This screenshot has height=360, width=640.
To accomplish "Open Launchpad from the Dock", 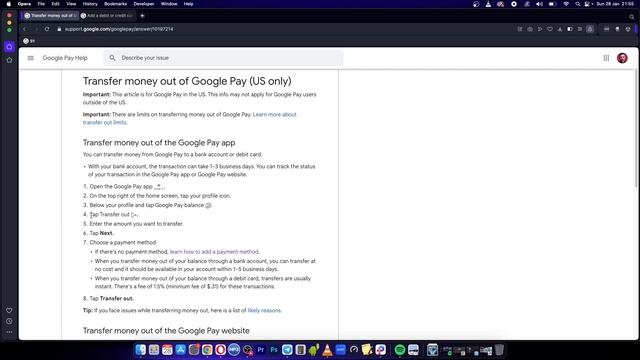I will pyautogui.click(x=154, y=350).
